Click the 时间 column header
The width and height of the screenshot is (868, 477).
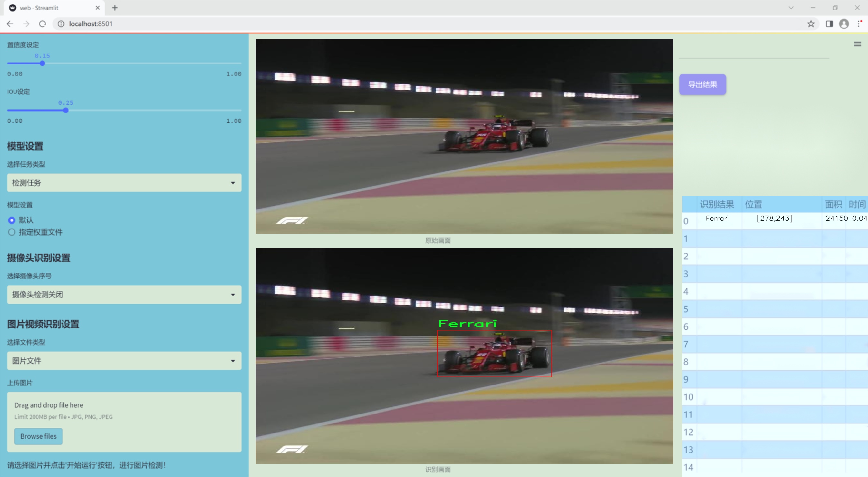[857, 204]
